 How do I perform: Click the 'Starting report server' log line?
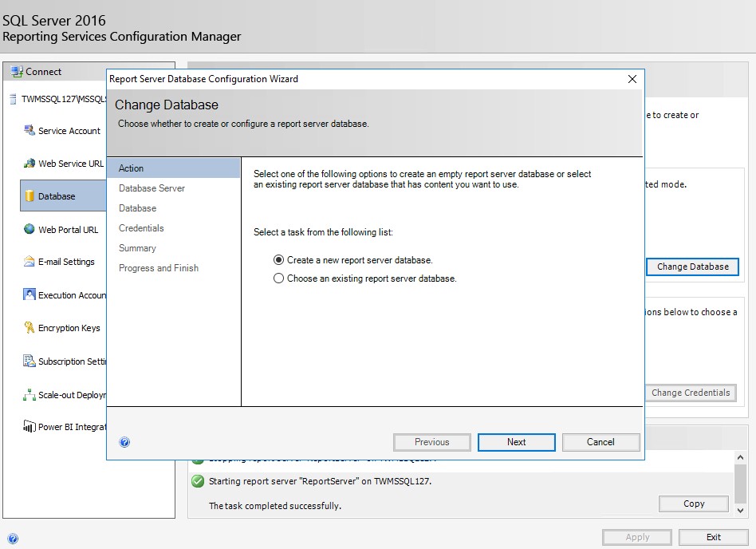pyautogui.click(x=320, y=481)
